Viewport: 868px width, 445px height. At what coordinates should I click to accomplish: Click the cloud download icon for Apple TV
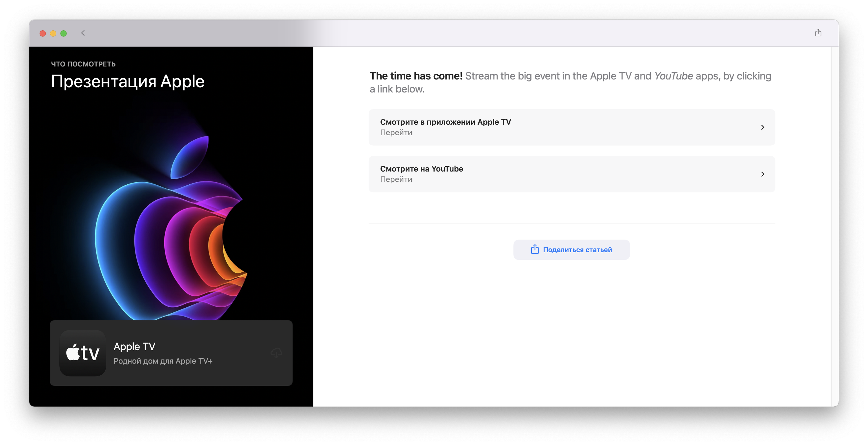click(x=276, y=353)
